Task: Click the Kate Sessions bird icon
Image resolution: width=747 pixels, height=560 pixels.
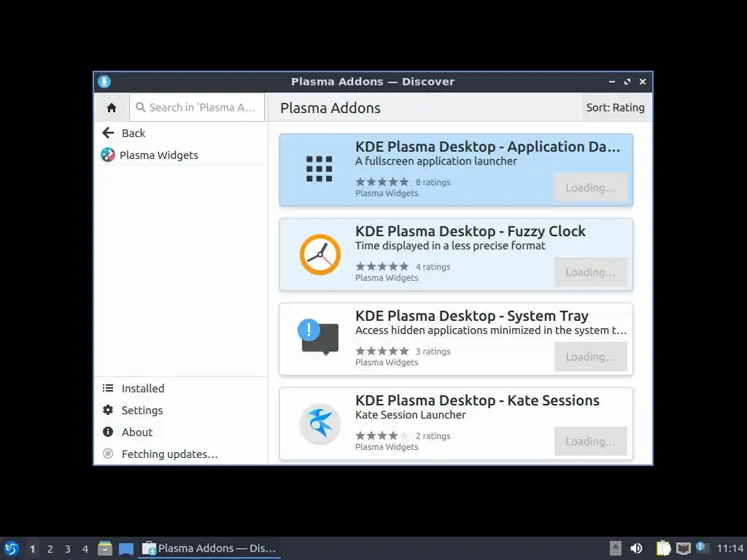Action: click(x=320, y=424)
